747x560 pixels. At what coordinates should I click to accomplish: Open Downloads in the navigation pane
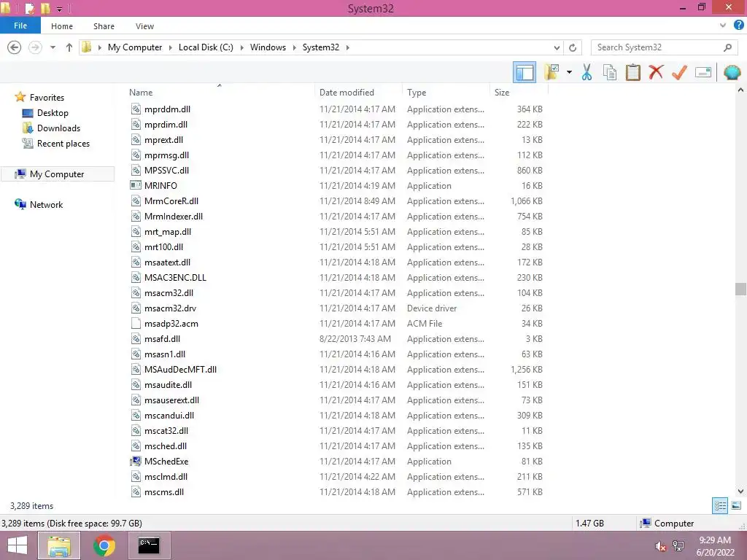pyautogui.click(x=58, y=128)
